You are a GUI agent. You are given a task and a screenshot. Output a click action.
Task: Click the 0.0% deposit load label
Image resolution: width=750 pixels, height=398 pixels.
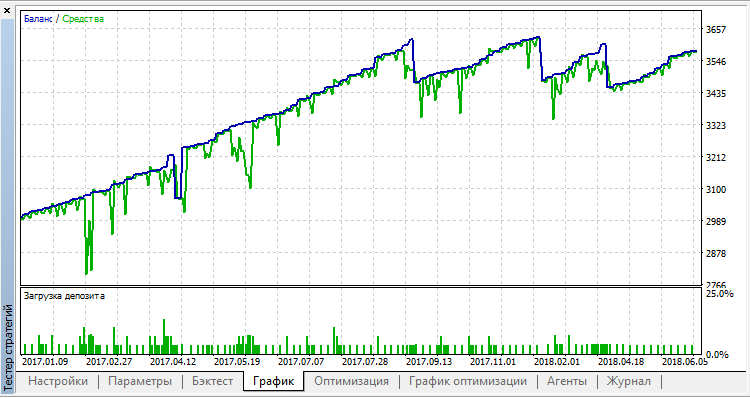point(717,354)
